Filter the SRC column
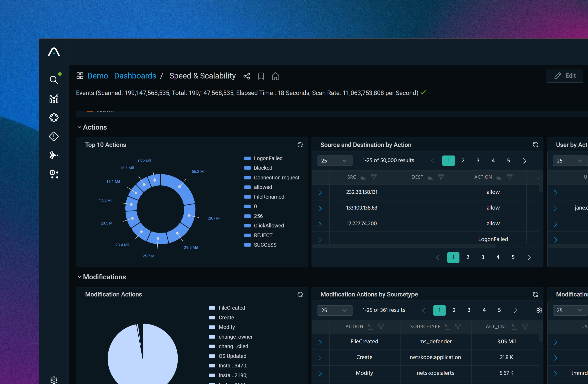Screen dimensions: 588x384 pyautogui.click(x=374, y=177)
